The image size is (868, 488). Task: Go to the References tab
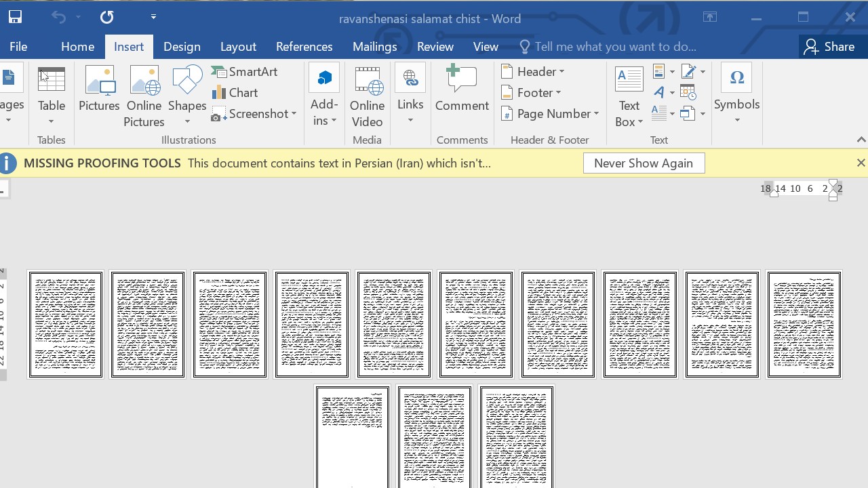(x=304, y=47)
